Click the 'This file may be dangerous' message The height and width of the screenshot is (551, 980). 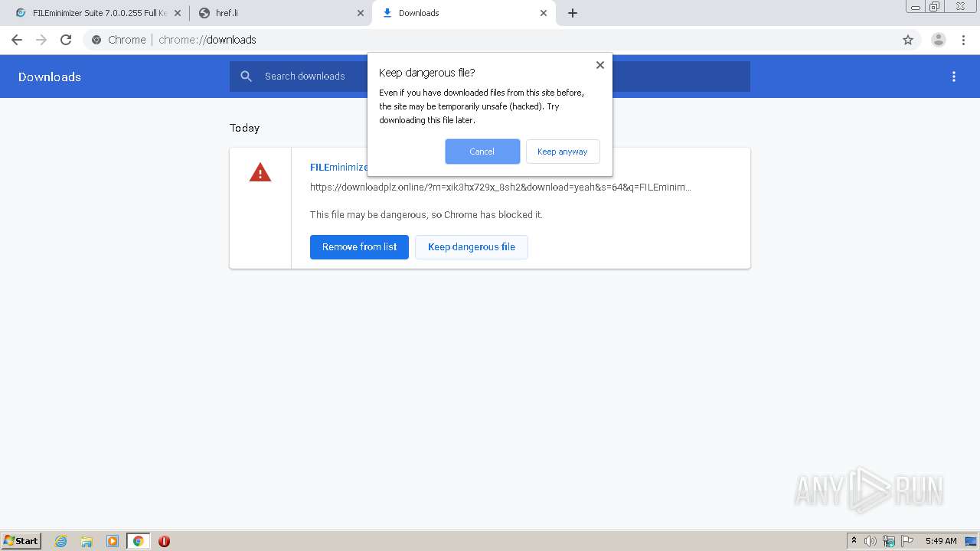[x=426, y=215]
